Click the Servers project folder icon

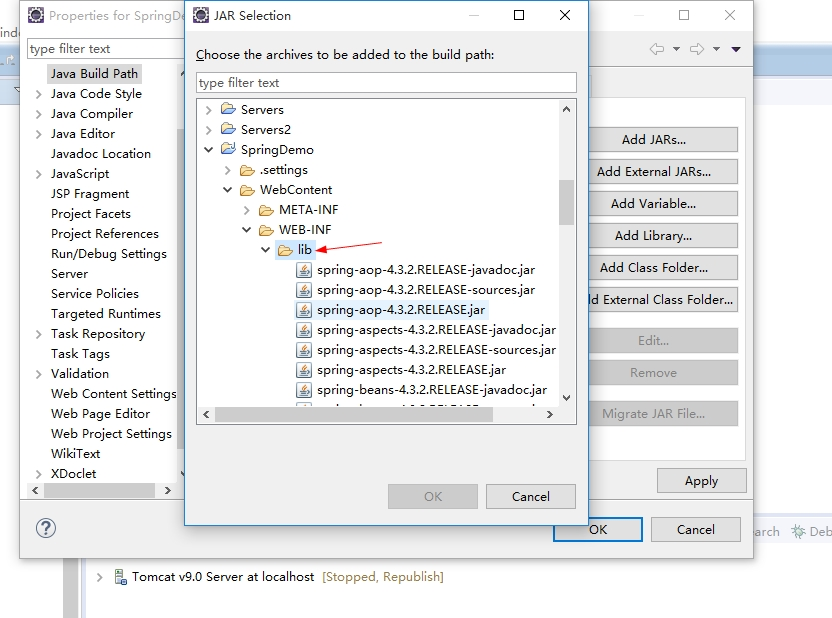click(229, 109)
